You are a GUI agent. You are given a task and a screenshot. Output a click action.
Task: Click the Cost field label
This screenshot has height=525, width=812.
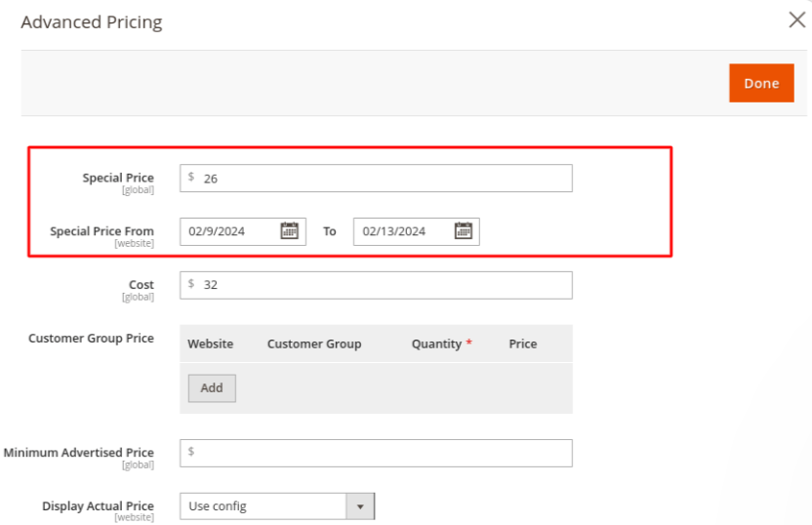point(142,285)
